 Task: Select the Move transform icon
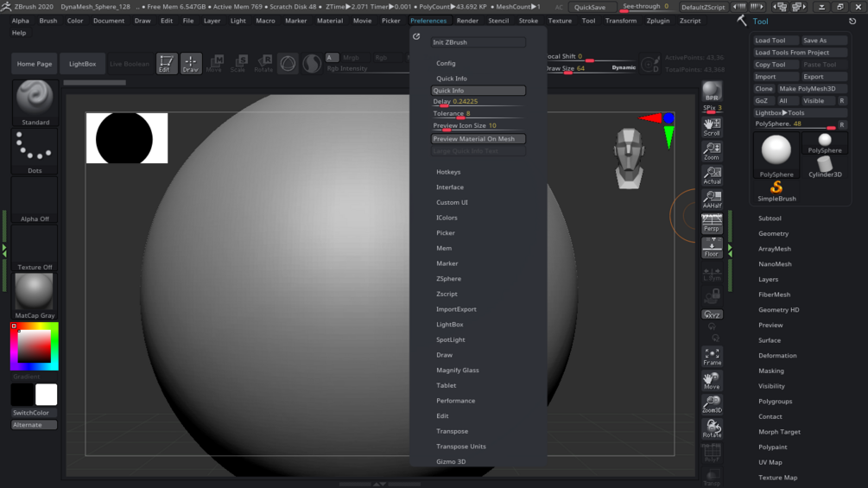point(215,64)
